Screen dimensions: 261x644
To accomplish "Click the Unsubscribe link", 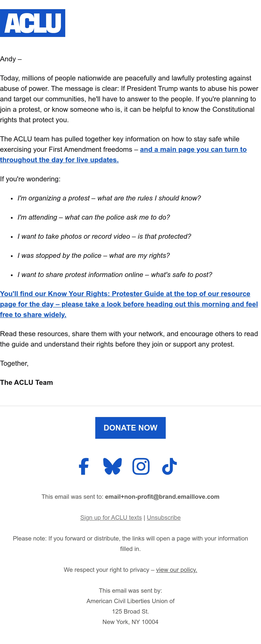I will [164, 517].
